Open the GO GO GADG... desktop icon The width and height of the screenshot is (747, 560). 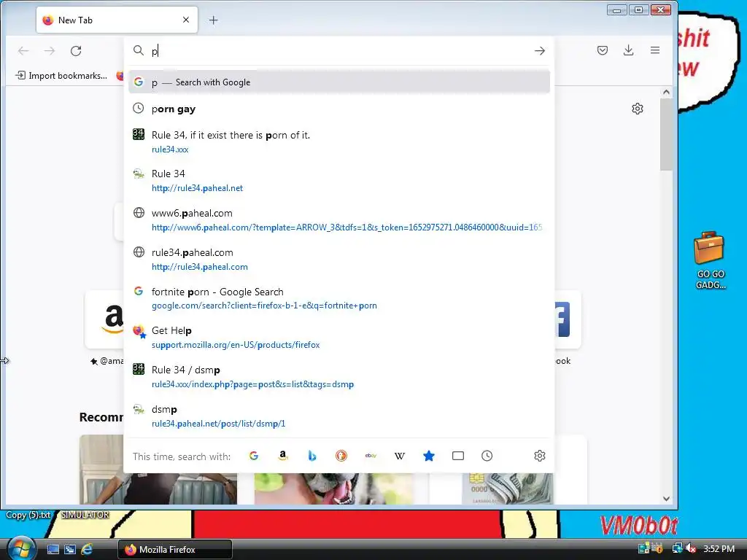tap(710, 260)
